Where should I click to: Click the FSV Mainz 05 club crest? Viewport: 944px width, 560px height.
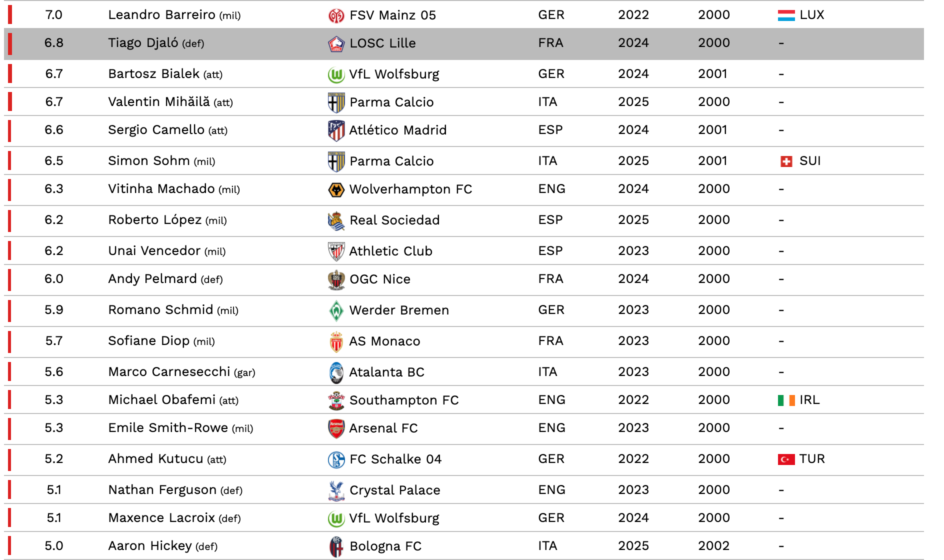[x=336, y=15]
